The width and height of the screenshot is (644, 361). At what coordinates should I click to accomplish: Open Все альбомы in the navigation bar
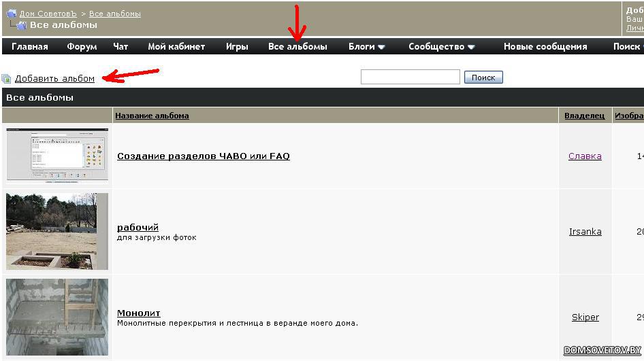click(x=297, y=47)
